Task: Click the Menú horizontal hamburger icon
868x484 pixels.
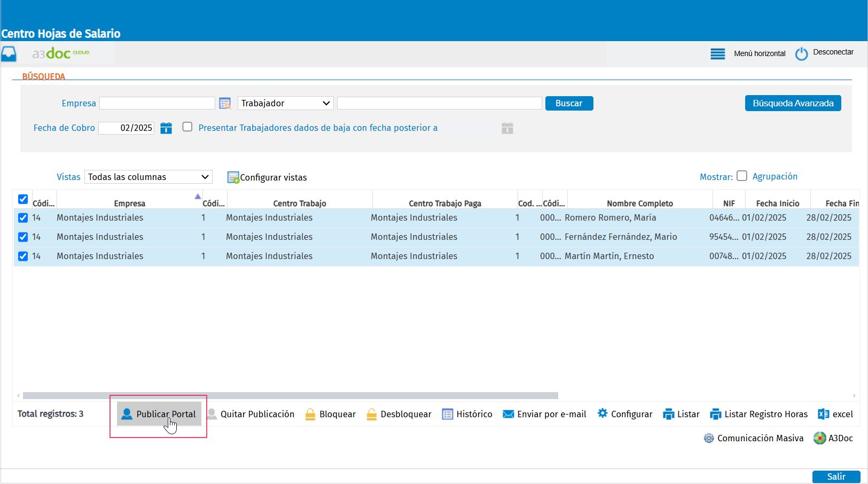Action: pos(717,53)
